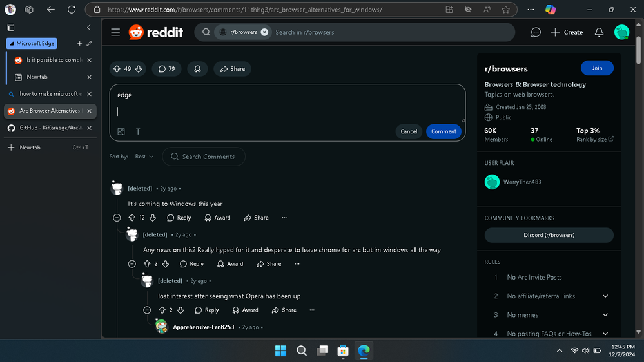The height and width of the screenshot is (362, 644).
Task: Reply to the 'Any news on this' comment
Action: point(192,264)
